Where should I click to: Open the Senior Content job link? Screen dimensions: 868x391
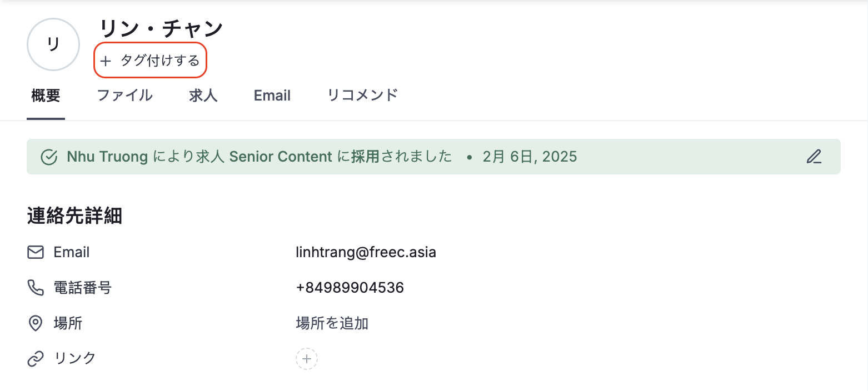pyautogui.click(x=281, y=157)
